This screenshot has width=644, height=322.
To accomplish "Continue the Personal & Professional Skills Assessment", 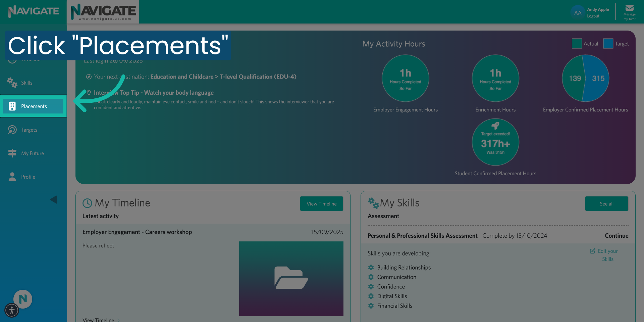I will tap(616, 235).
